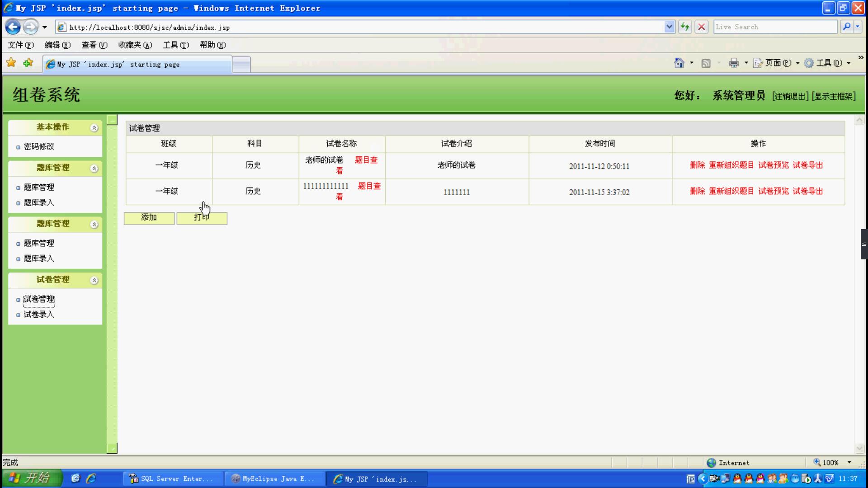Open 密码修改 sidebar item

pyautogui.click(x=39, y=146)
